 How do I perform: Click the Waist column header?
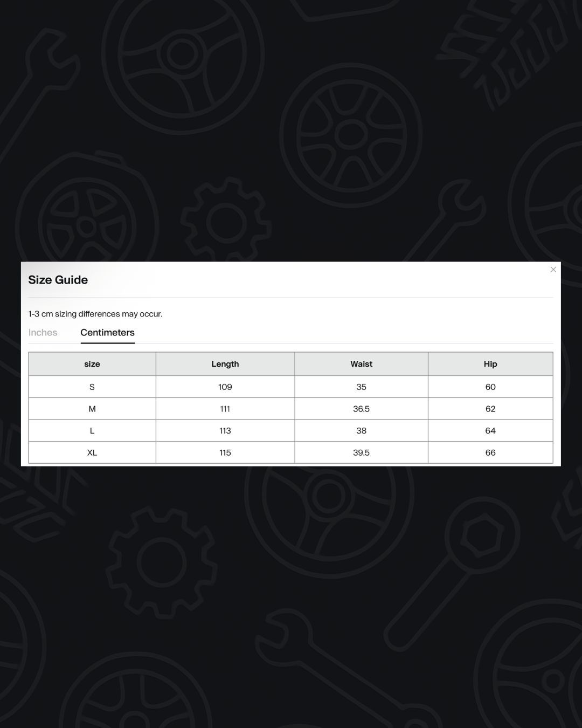coord(361,364)
